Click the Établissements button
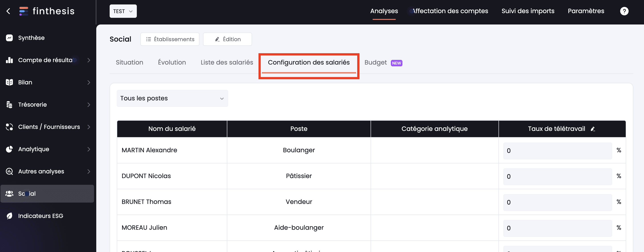The width and height of the screenshot is (644, 252). point(170,39)
